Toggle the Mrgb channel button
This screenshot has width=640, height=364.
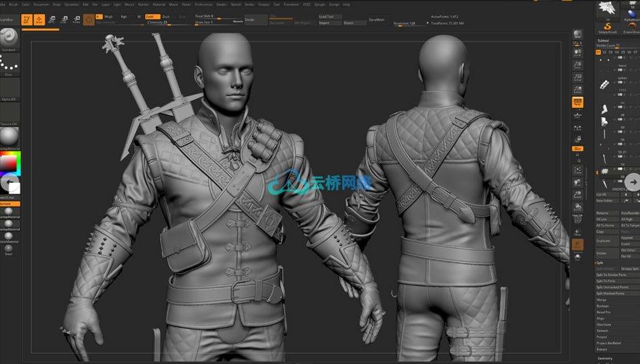(x=108, y=17)
